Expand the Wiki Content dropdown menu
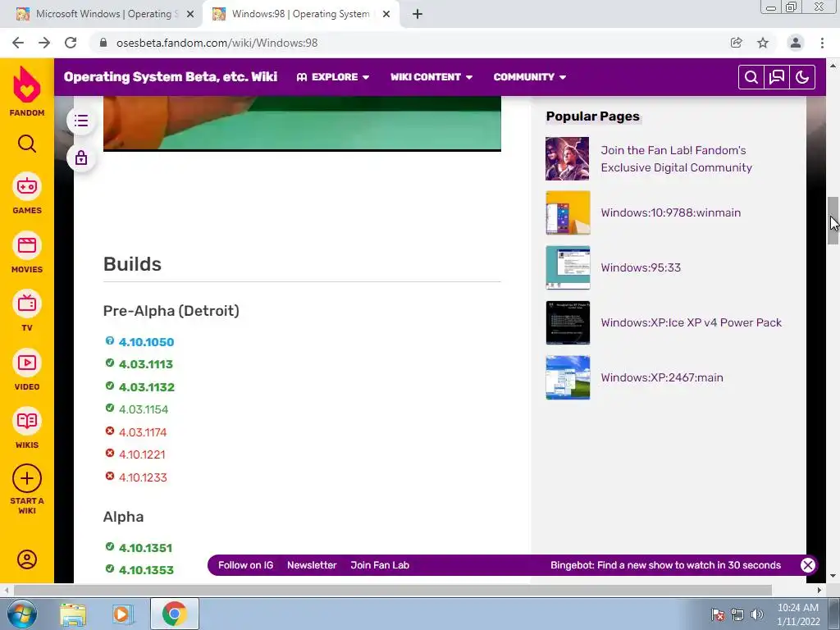 (431, 77)
